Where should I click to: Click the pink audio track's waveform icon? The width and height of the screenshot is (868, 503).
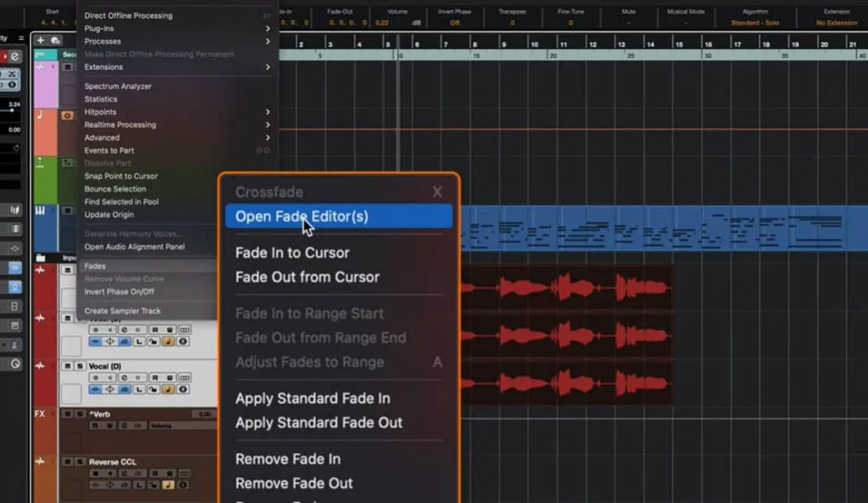pos(40,66)
